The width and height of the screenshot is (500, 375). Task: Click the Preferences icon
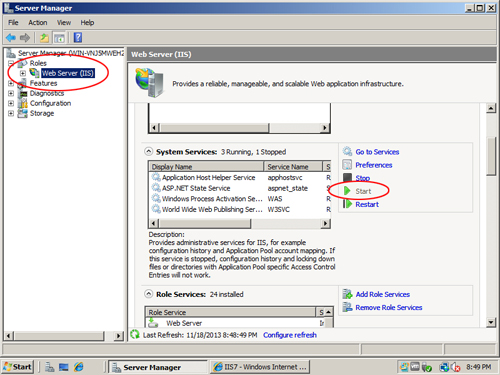click(x=347, y=164)
